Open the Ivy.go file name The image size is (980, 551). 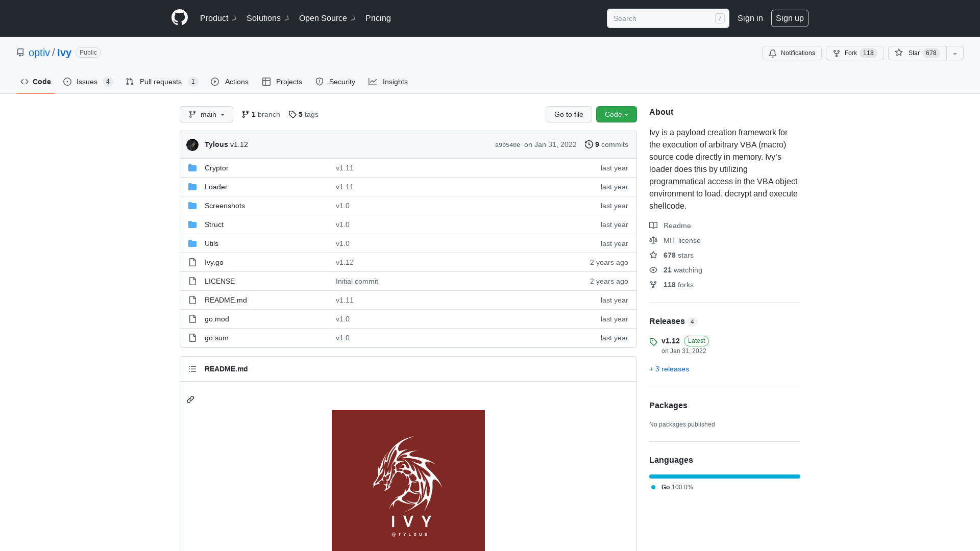[214, 262]
